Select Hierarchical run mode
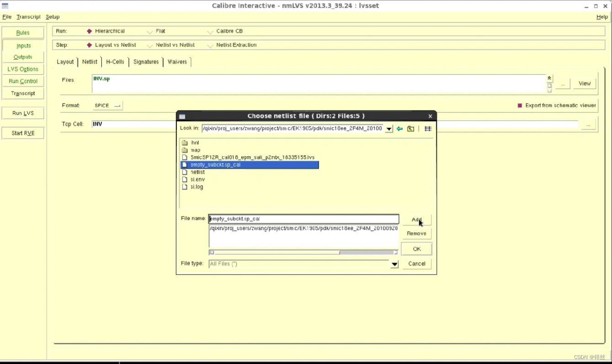612x364 pixels. pyautogui.click(x=106, y=31)
